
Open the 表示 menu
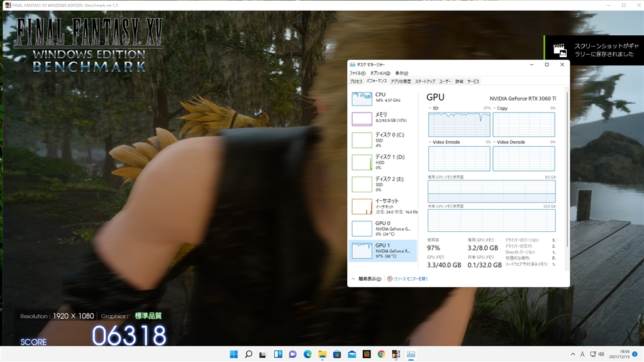click(401, 73)
